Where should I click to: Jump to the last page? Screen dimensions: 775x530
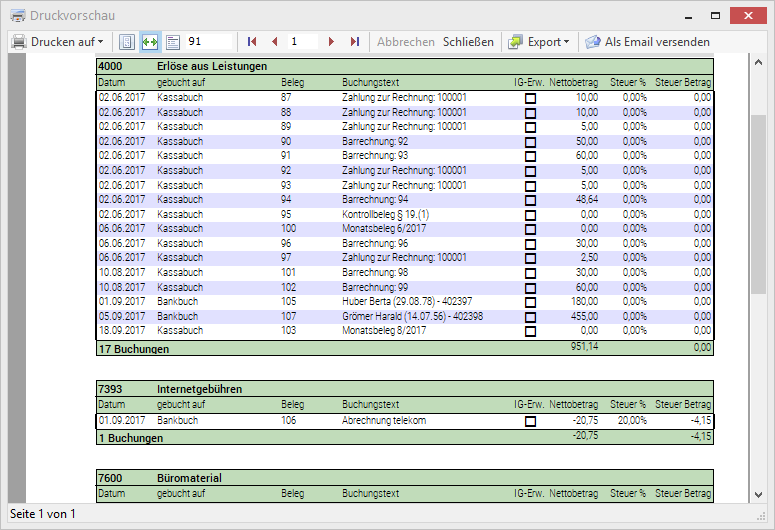354,42
